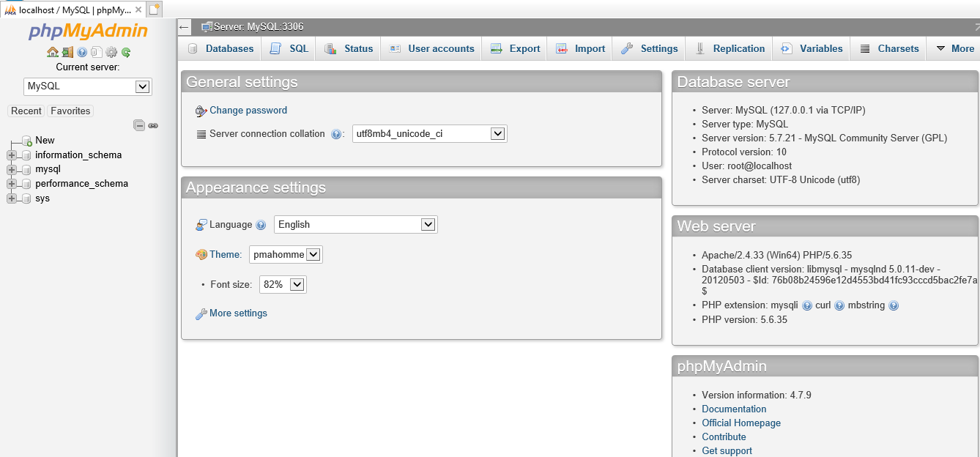The width and height of the screenshot is (980, 457).
Task: Collapse all navigation tree items icon
Action: tap(139, 125)
